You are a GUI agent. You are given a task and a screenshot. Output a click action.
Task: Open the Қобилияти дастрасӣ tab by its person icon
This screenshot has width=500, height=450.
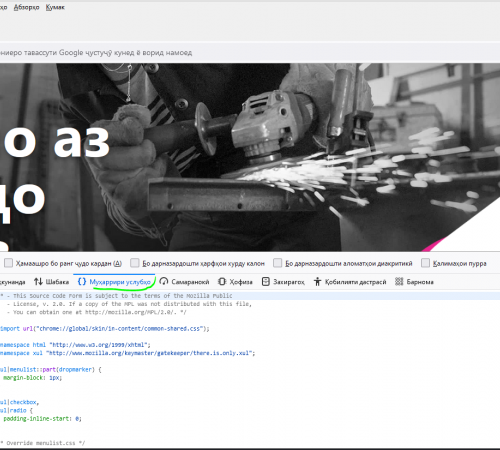[x=317, y=282]
